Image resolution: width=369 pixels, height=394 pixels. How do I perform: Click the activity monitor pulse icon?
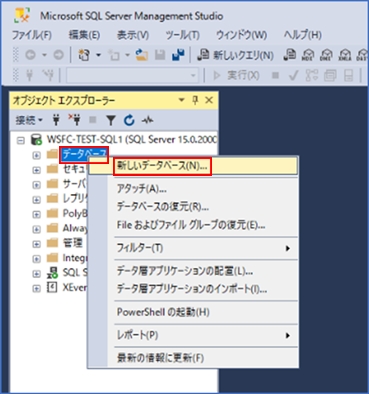tap(147, 120)
